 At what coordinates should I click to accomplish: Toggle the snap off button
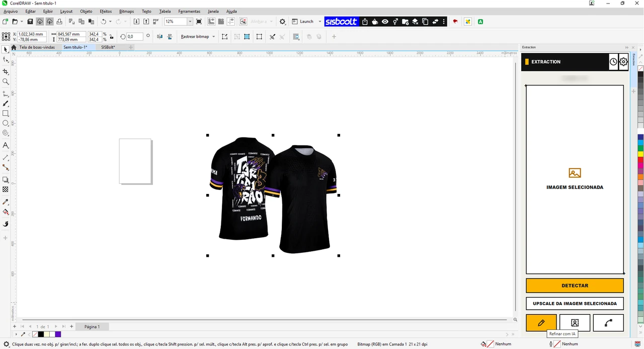(243, 22)
